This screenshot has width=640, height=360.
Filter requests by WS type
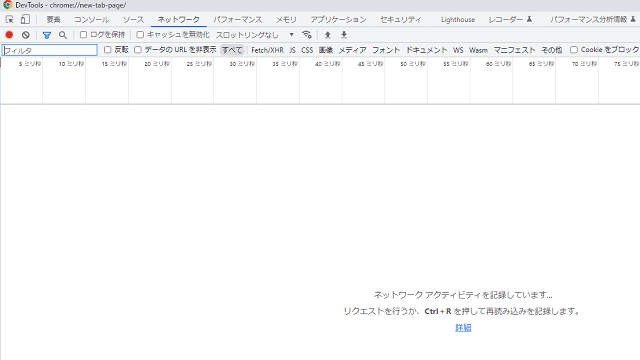(x=458, y=50)
